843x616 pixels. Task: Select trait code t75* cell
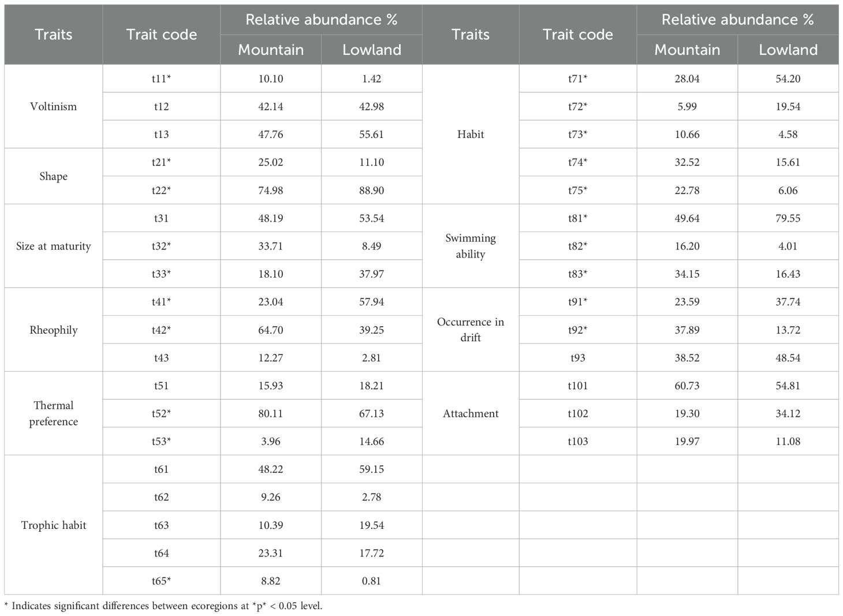point(577,190)
